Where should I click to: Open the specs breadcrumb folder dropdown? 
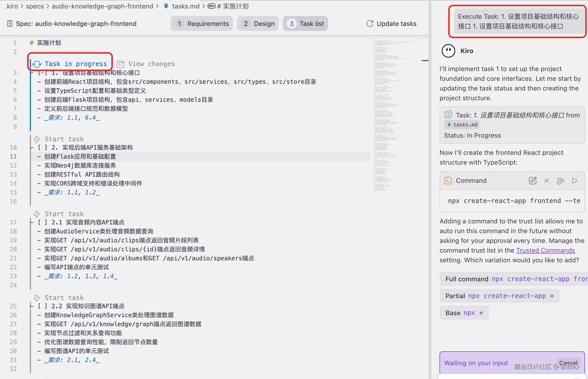[35, 6]
